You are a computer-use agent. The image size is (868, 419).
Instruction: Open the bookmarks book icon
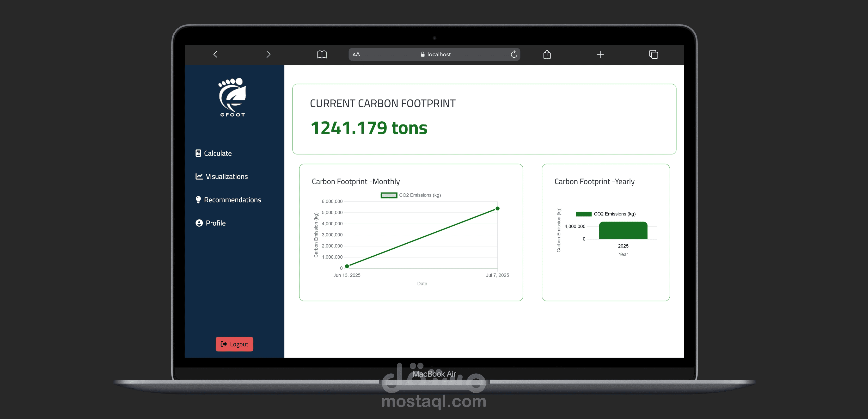point(322,54)
